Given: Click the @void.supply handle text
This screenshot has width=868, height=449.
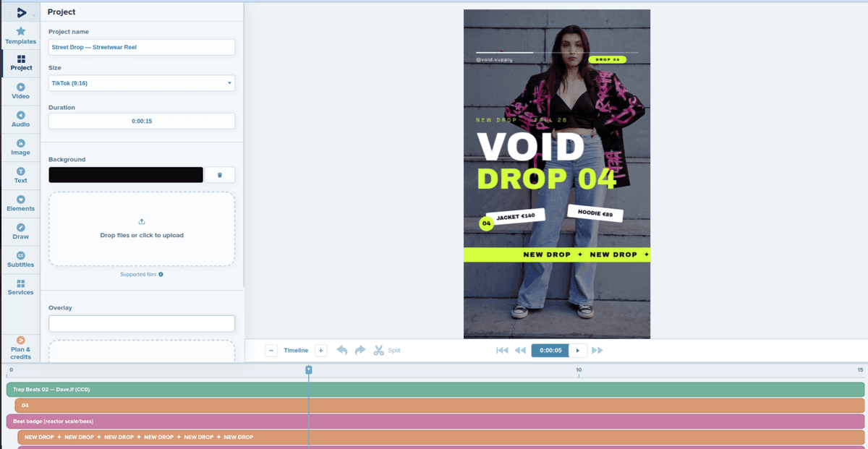Looking at the screenshot, I should coord(493,59).
